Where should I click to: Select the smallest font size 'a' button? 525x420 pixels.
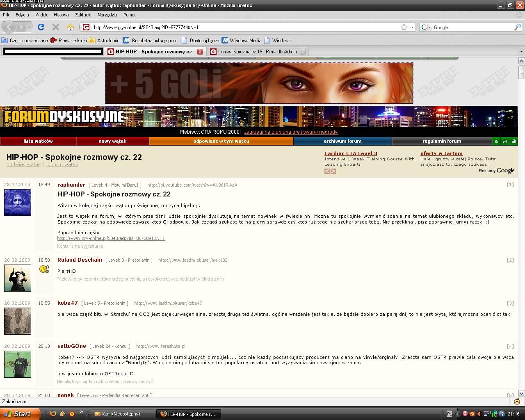(x=496, y=141)
